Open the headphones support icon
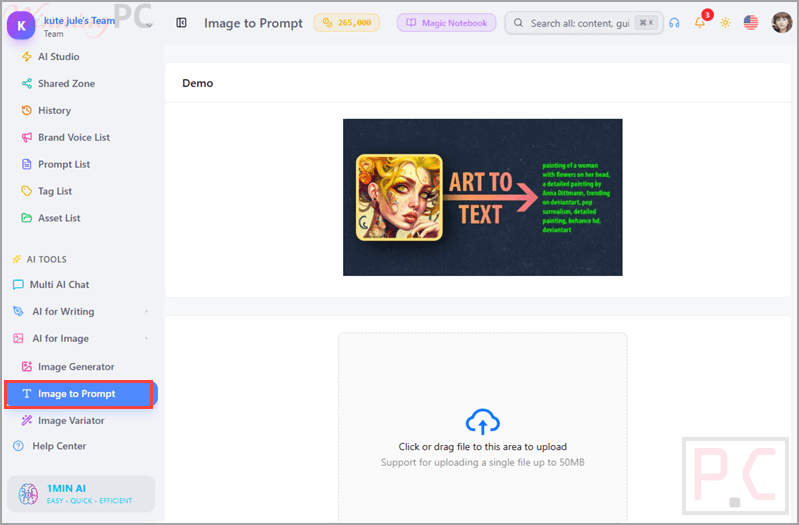Image resolution: width=799 pixels, height=525 pixels. tap(674, 23)
